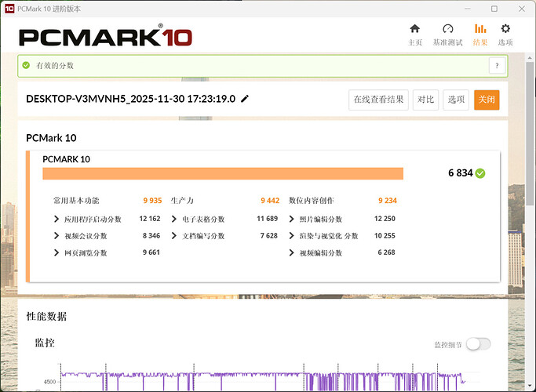Screen dimensions: 536x392
Task: Click the purple monitoring graph line
Action: pos(235,375)
